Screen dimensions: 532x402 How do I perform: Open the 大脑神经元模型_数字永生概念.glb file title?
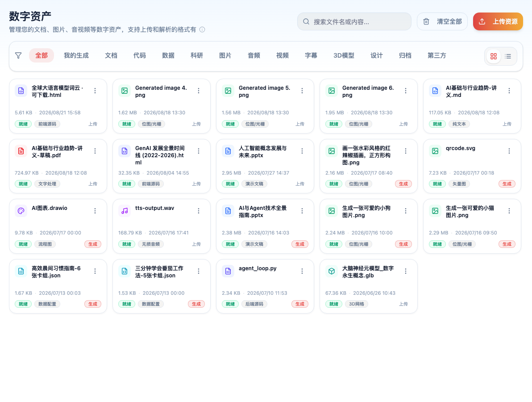[x=368, y=272]
